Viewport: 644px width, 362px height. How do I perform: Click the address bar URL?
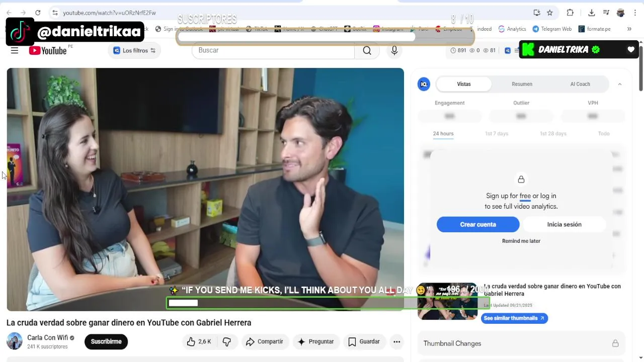[x=109, y=13]
